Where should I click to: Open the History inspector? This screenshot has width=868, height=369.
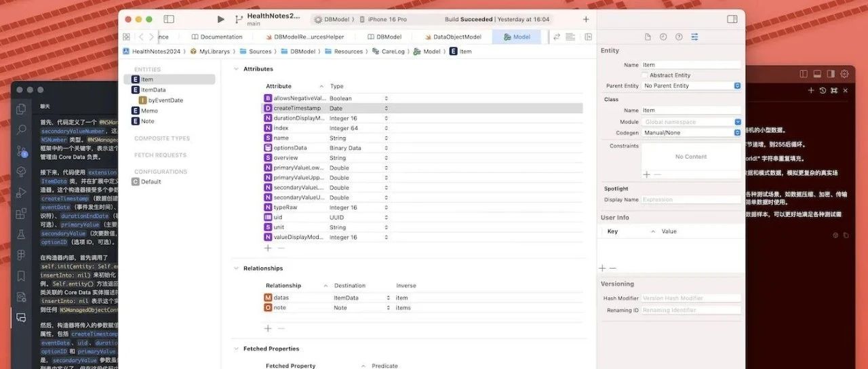(x=663, y=37)
